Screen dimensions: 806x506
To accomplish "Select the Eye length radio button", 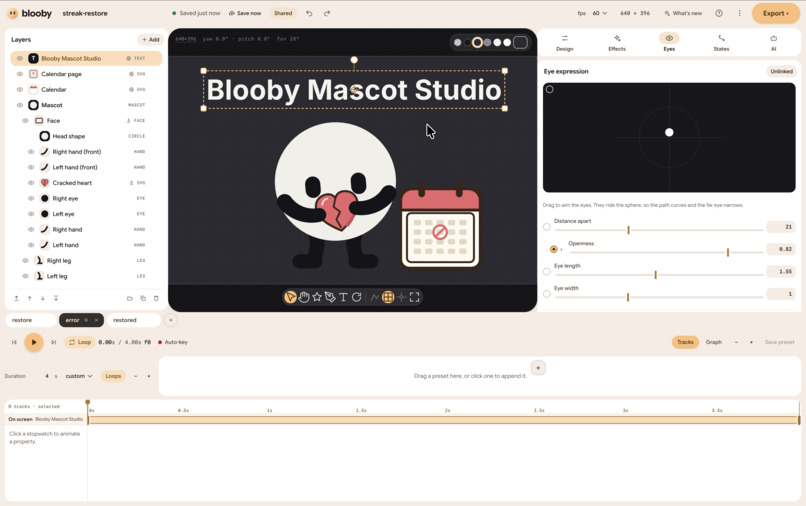I will pos(547,272).
